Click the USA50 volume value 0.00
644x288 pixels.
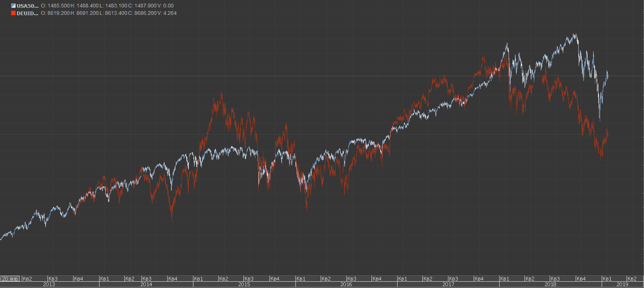[x=169, y=6]
